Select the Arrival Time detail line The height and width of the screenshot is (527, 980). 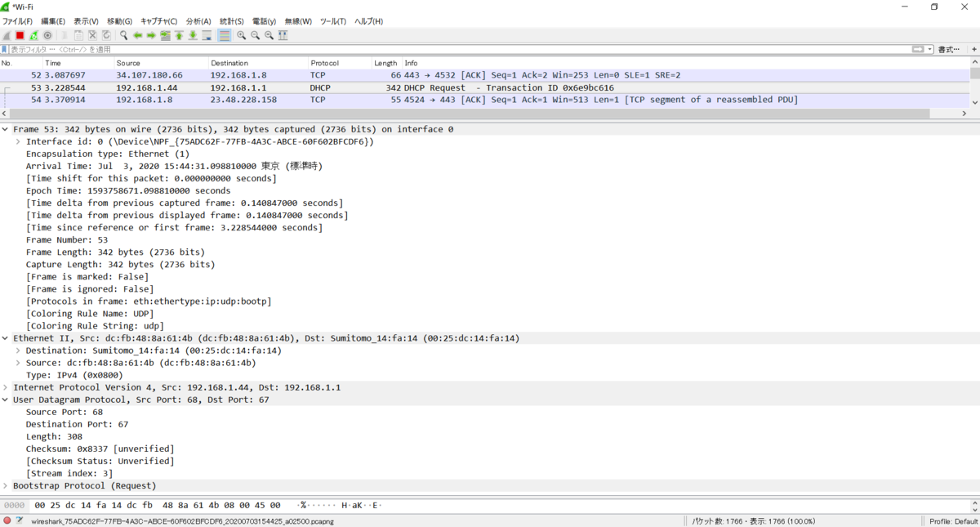click(174, 166)
